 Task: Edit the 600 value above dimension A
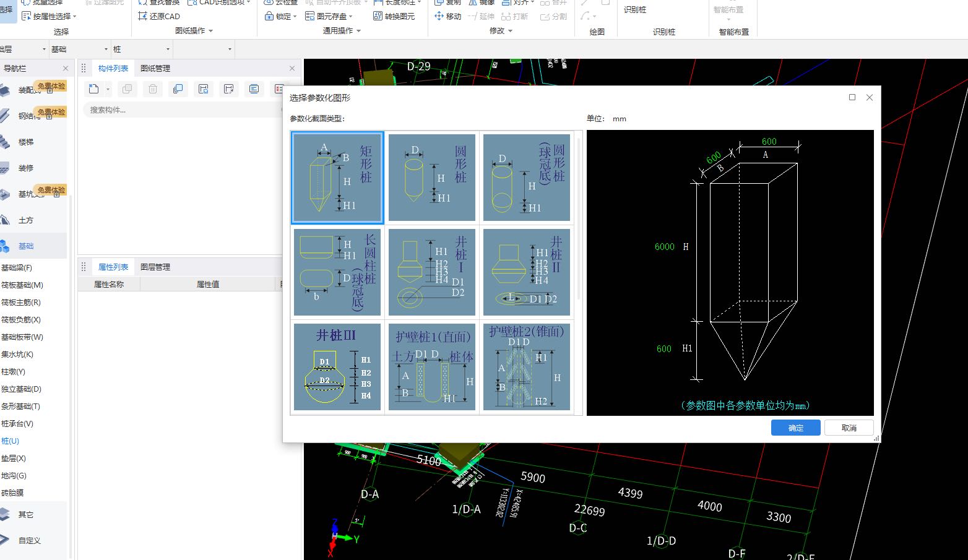coord(769,142)
